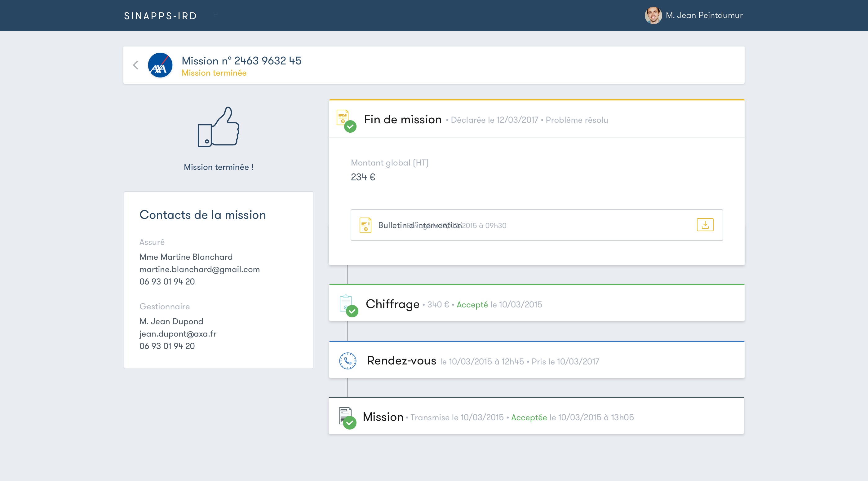This screenshot has height=481, width=868.
Task: Click Mme Martine Blanchard name
Action: coord(186,257)
